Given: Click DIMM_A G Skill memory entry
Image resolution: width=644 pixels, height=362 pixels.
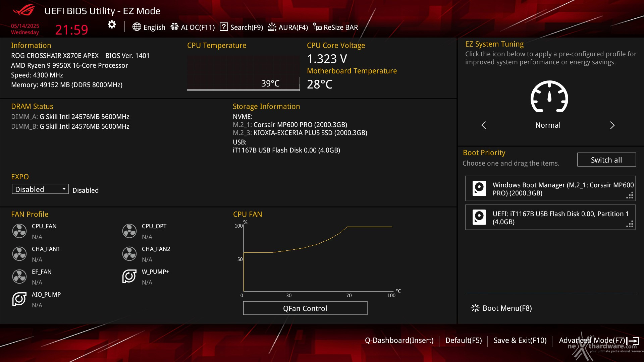Looking at the screenshot, I should 70,117.
